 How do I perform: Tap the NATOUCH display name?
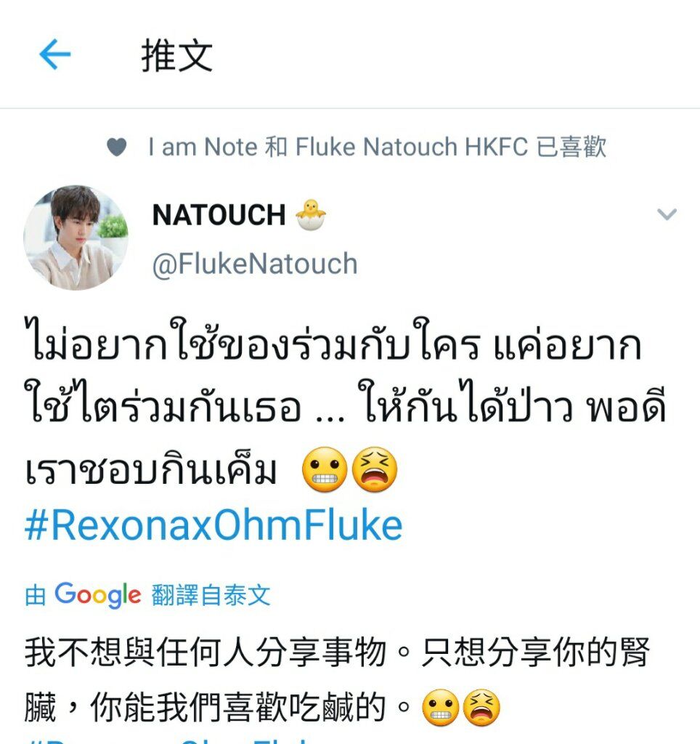coord(219,215)
